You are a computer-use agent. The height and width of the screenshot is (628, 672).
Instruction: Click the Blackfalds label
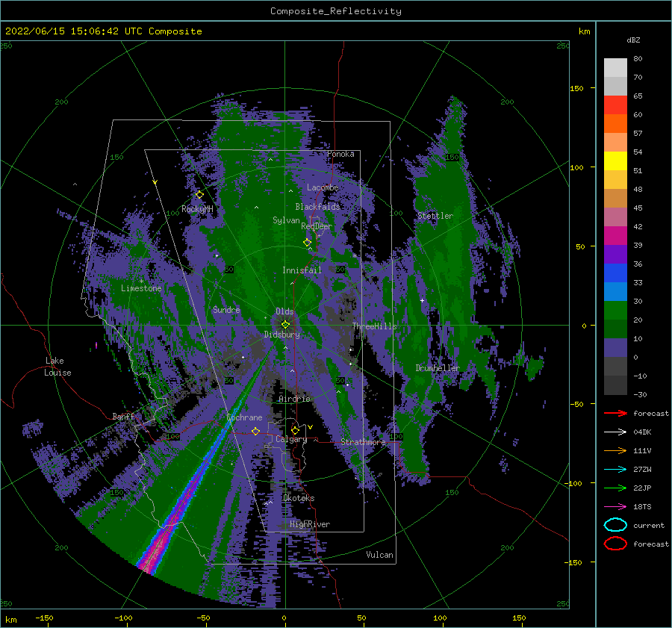coord(317,207)
